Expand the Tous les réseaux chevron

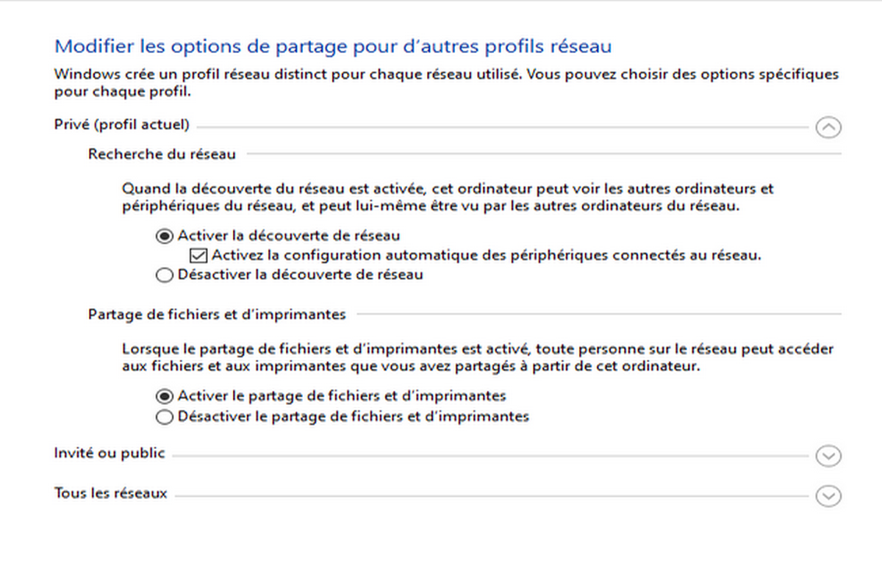click(828, 496)
